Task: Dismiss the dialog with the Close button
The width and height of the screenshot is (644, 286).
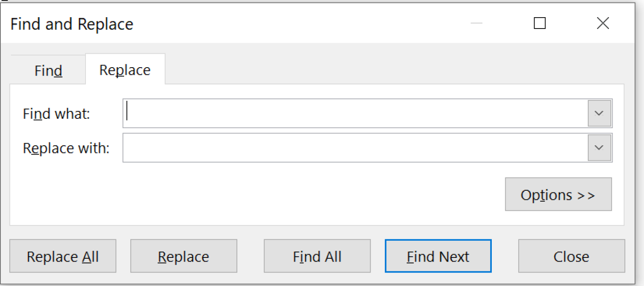Action: [571, 256]
